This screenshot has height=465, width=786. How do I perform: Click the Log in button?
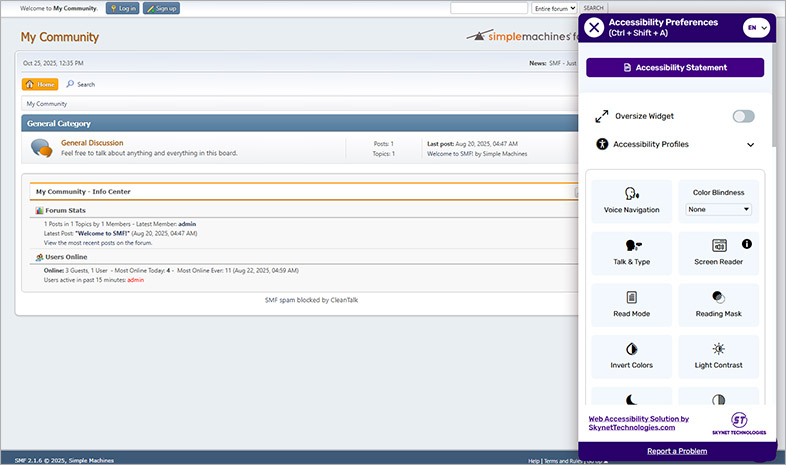click(122, 9)
